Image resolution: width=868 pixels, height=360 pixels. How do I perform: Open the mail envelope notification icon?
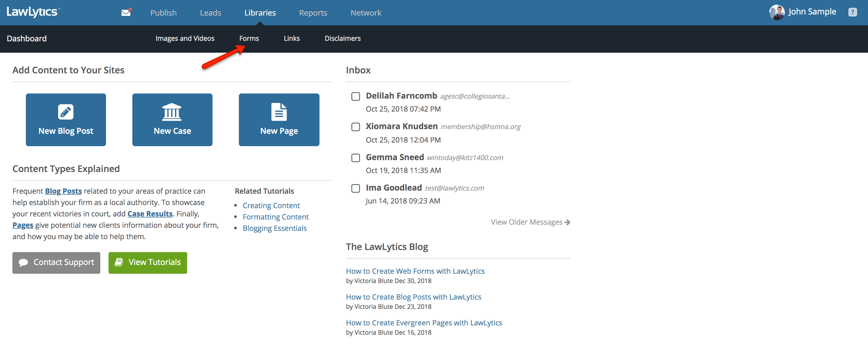tap(126, 13)
